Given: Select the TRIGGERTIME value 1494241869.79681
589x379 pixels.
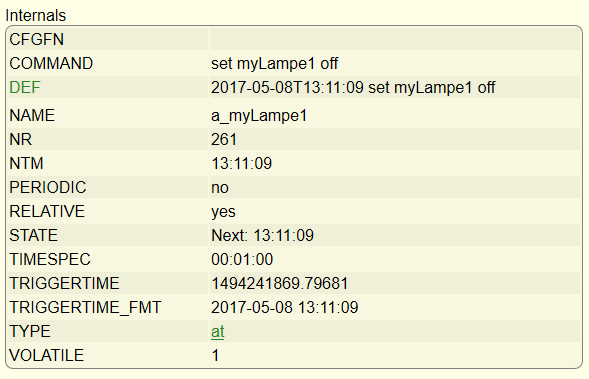Looking at the screenshot, I should (280, 284).
